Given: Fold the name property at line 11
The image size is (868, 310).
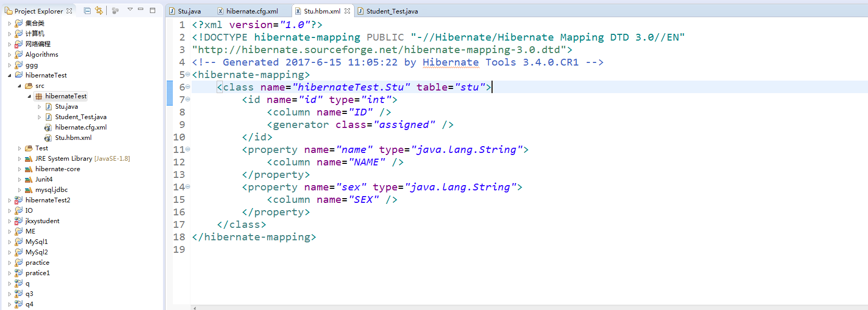Looking at the screenshot, I should [x=188, y=149].
